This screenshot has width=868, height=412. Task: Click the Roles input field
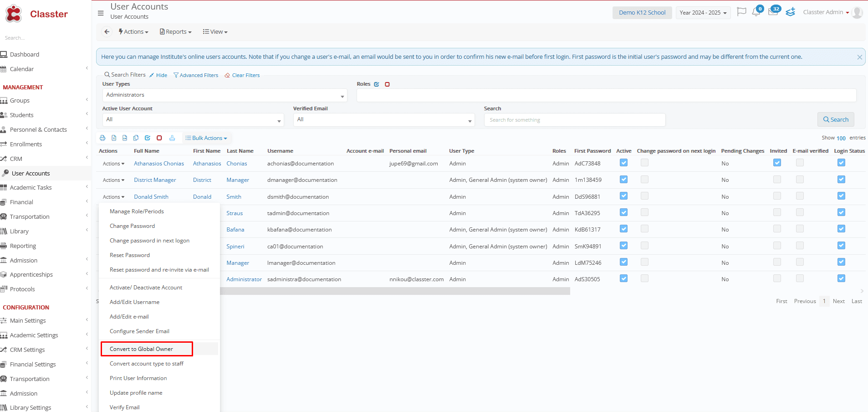607,95
